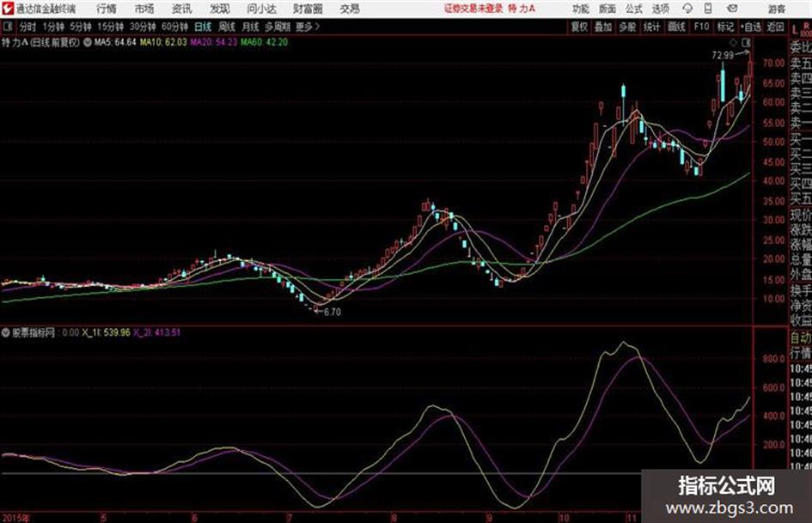The image size is (812, 523).
Task: Switch to the 5分钟 period tab
Action: point(81,27)
